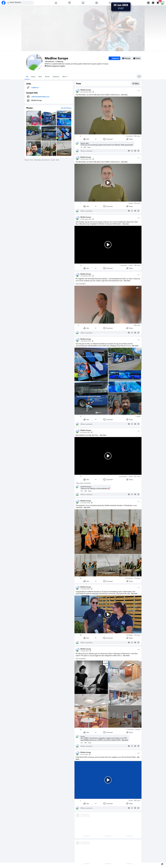
Task: Switch to the About tab
Action: [x=33, y=76]
